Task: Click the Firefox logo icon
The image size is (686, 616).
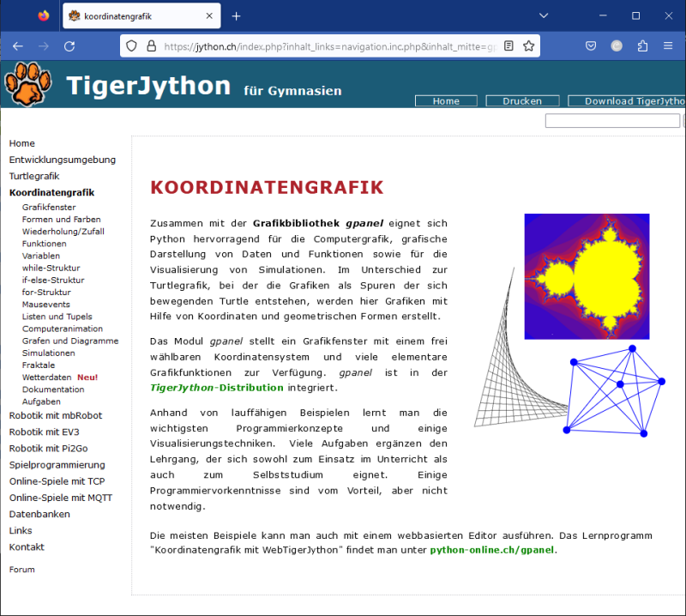Action: [x=44, y=16]
